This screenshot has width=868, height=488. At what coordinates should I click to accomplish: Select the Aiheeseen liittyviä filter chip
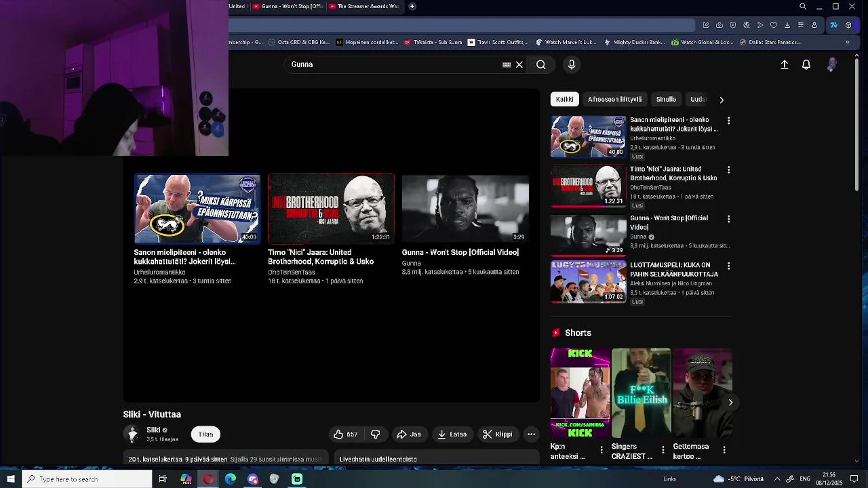[x=614, y=99]
